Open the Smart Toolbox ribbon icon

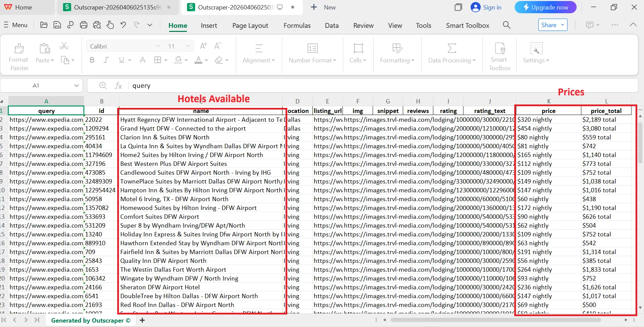(500, 49)
